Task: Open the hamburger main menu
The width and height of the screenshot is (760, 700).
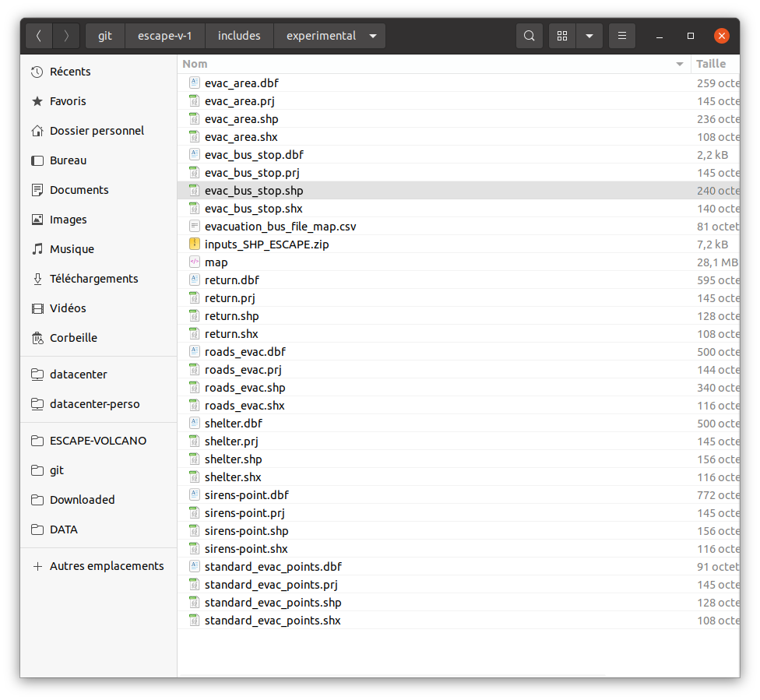Action: (621, 36)
